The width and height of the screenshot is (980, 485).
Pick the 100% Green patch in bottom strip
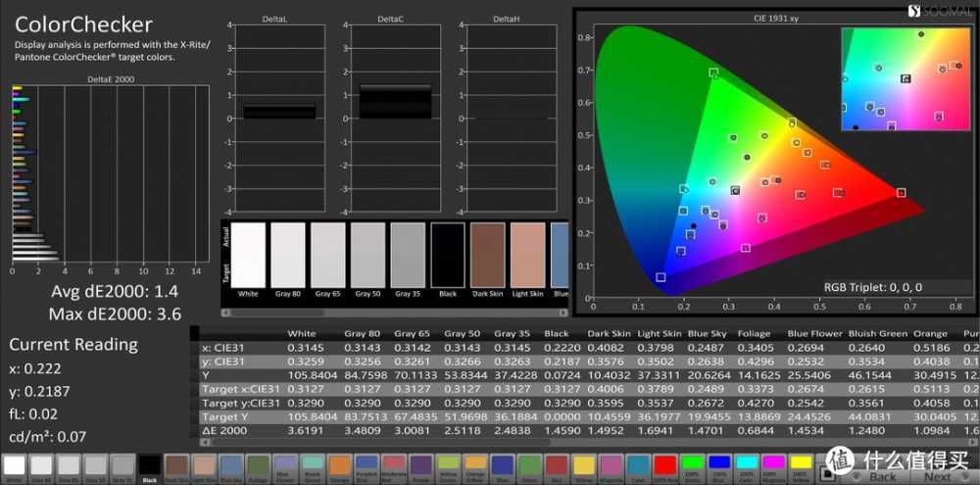[692, 464]
